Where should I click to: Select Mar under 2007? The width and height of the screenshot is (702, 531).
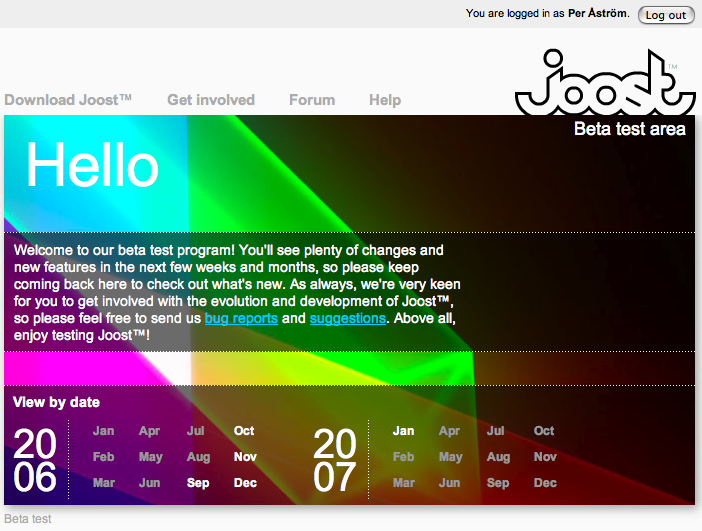tap(404, 483)
